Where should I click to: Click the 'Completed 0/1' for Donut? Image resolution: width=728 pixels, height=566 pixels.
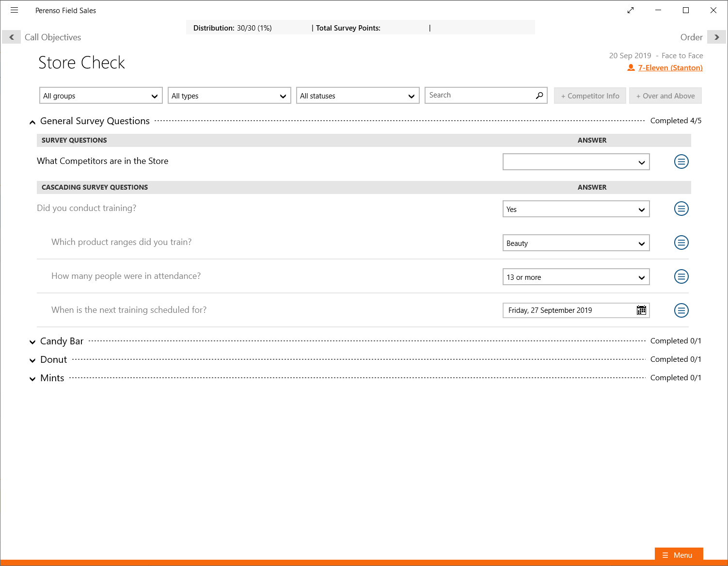(676, 359)
